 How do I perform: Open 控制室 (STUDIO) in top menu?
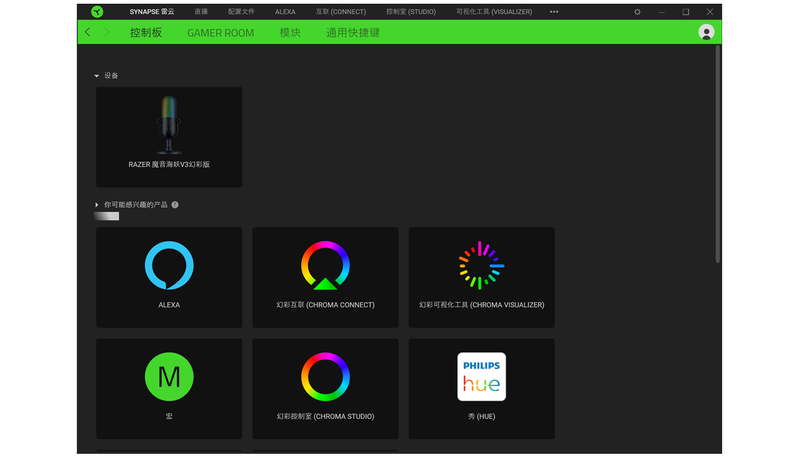click(x=411, y=11)
